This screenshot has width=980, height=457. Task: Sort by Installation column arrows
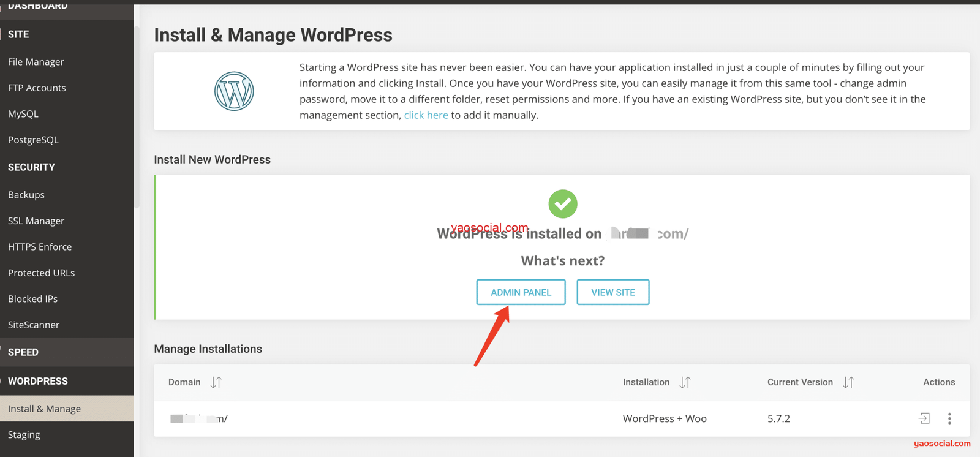point(685,382)
